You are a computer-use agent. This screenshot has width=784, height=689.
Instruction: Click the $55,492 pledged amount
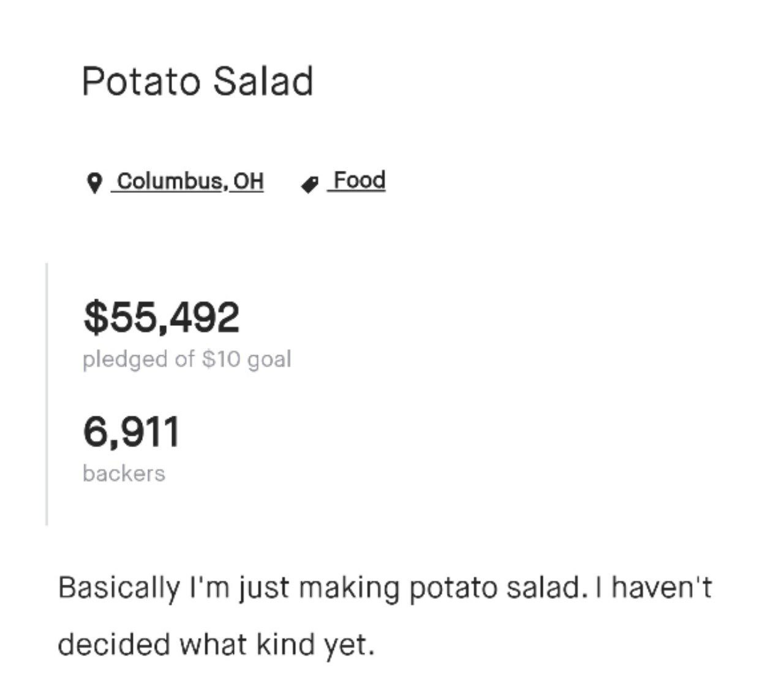(162, 317)
